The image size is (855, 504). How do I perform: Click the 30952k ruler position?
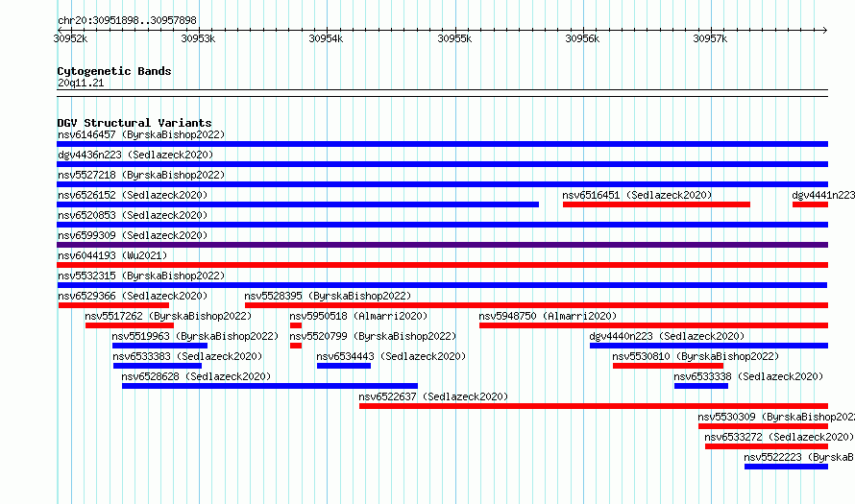click(x=70, y=38)
